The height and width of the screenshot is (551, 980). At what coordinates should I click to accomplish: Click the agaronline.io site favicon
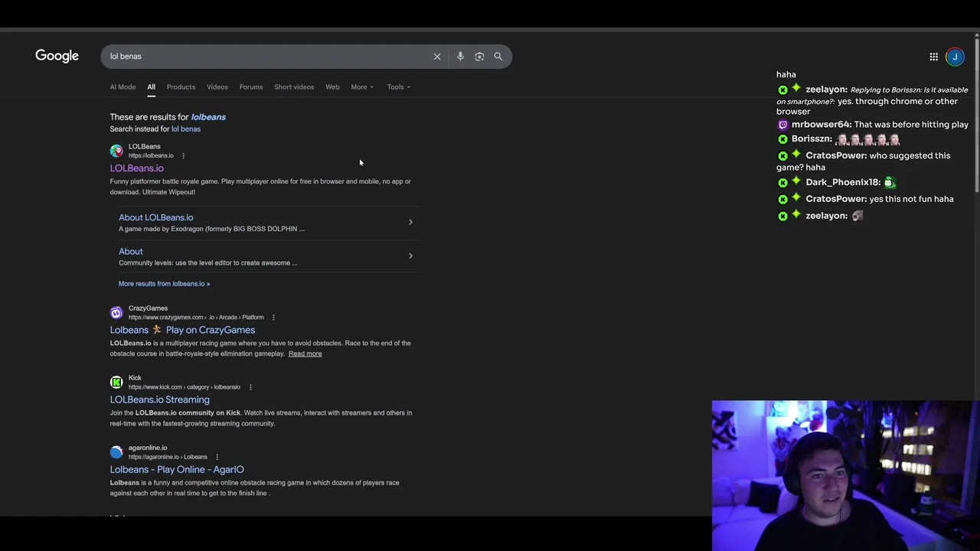(116, 452)
